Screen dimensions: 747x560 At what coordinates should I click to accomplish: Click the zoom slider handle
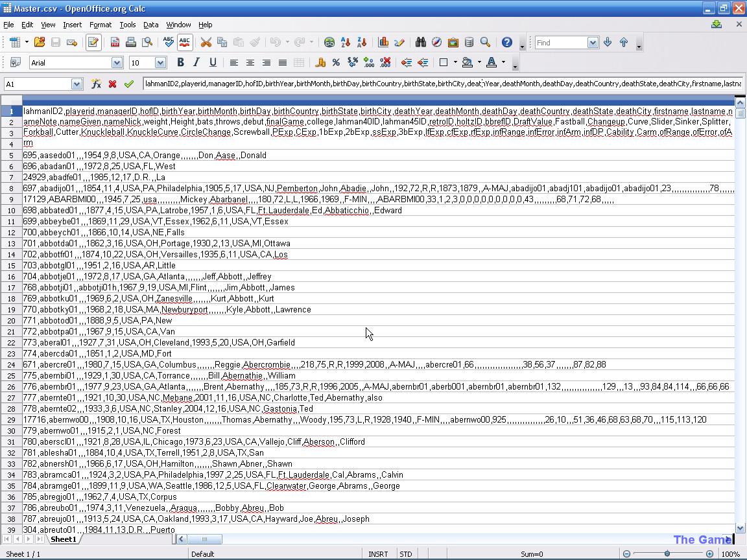point(667,554)
